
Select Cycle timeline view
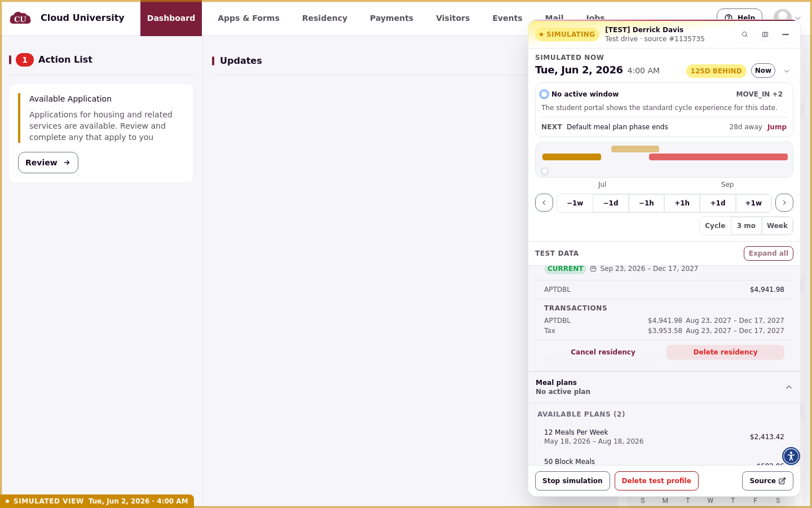pyautogui.click(x=715, y=225)
